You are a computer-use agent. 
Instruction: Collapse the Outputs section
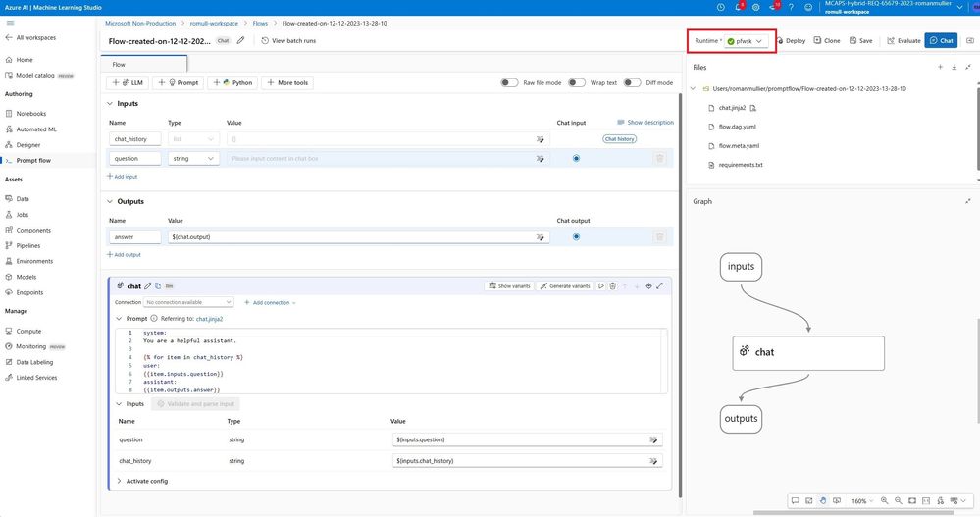[109, 201]
